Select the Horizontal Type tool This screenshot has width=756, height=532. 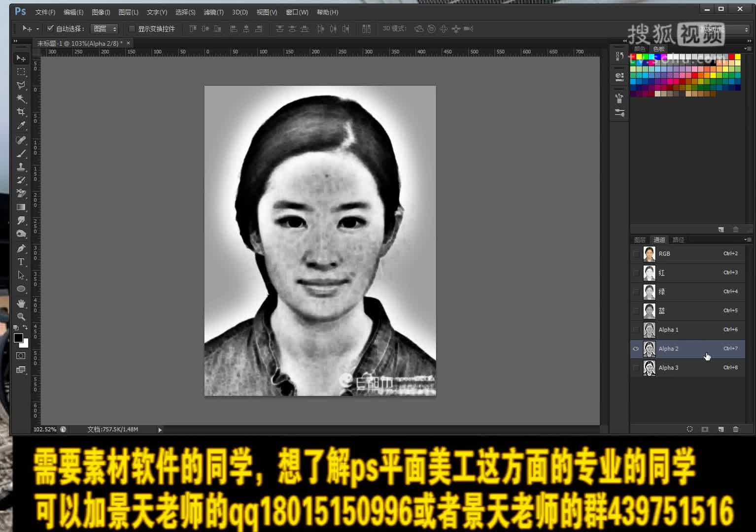click(21, 262)
